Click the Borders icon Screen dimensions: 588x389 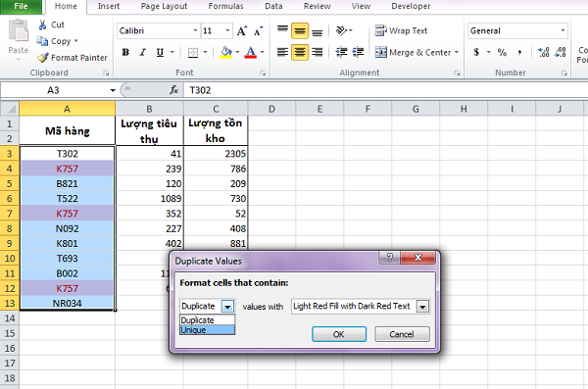(193, 52)
